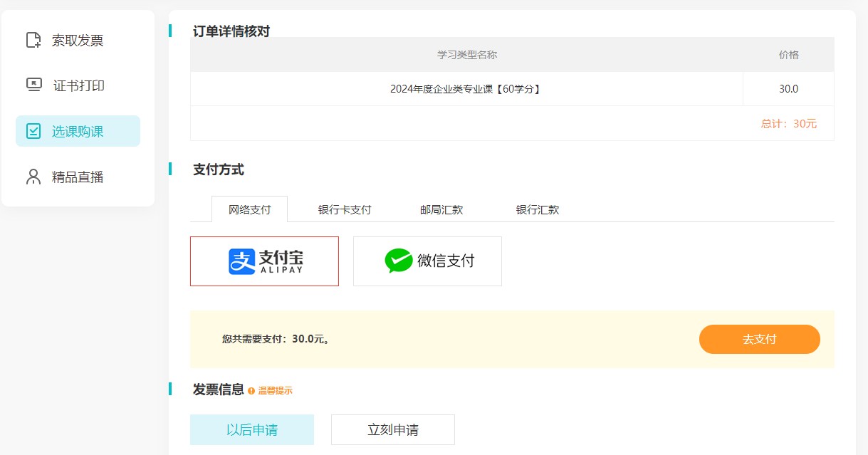Click the orange exclamation icon near 发票信息
Screen dimensions: 868x455
251,391
